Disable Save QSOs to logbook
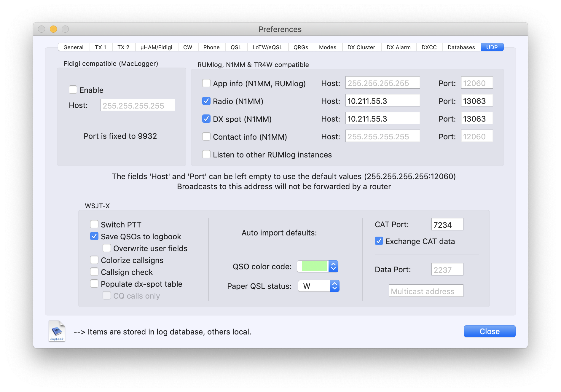561x392 pixels. (x=94, y=236)
